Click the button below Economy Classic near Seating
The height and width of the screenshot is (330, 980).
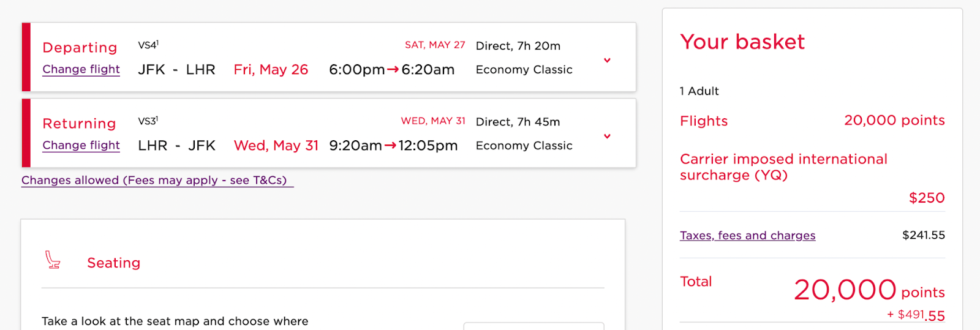click(x=533, y=326)
